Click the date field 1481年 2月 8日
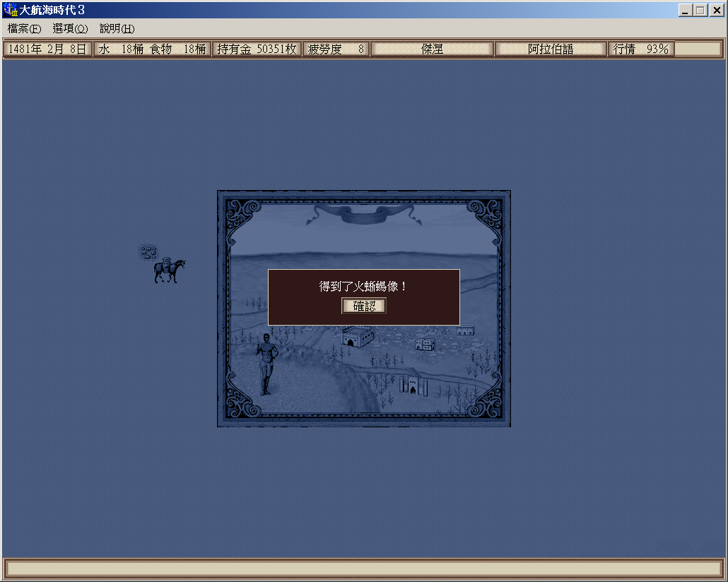The image size is (728, 582). 47,49
